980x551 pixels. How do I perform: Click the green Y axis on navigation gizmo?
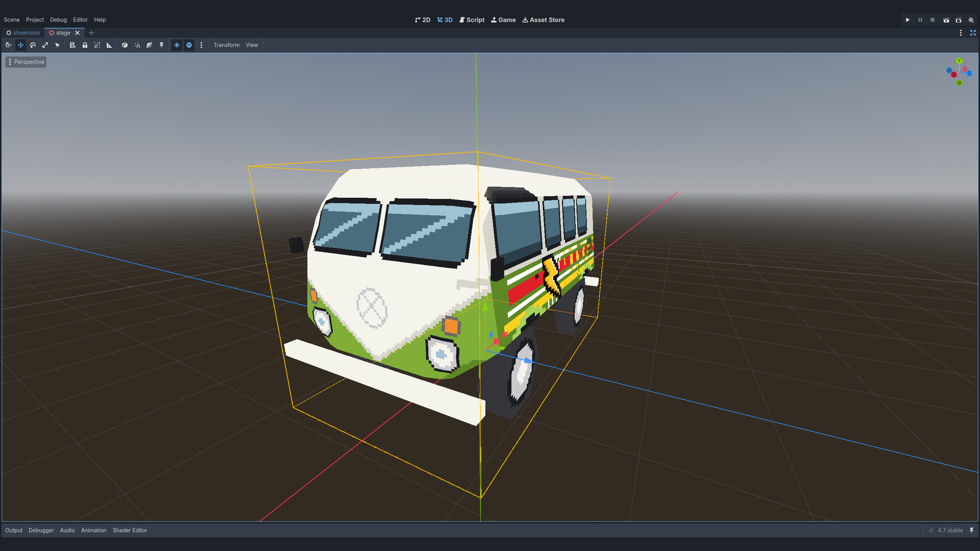pos(959,61)
